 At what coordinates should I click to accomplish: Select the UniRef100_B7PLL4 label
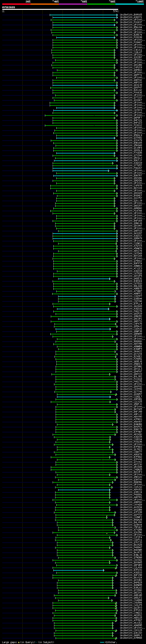131,304
